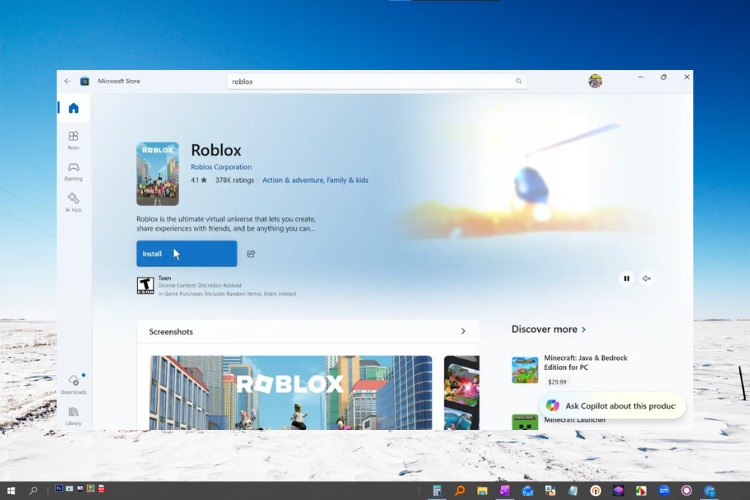This screenshot has width=750, height=500.
Task: Click the 4.1 star rating
Action: (x=199, y=180)
